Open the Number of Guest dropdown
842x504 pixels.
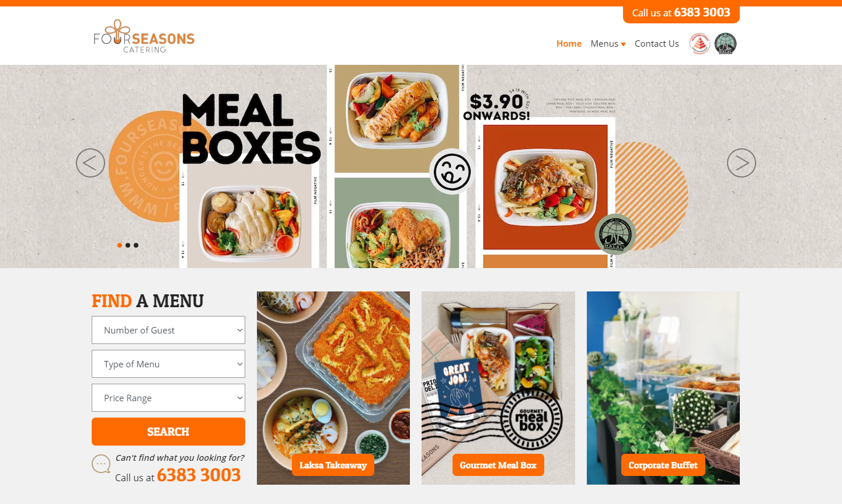[168, 330]
